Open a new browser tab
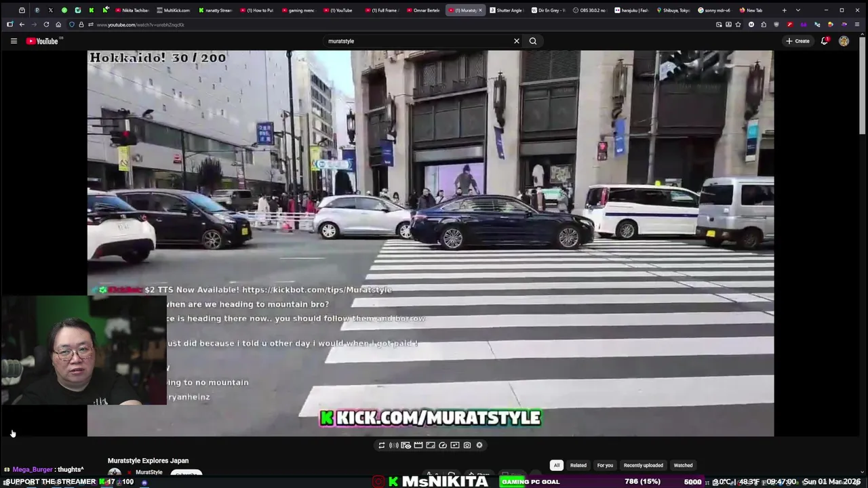Viewport: 868px width, 488px height. (x=785, y=10)
